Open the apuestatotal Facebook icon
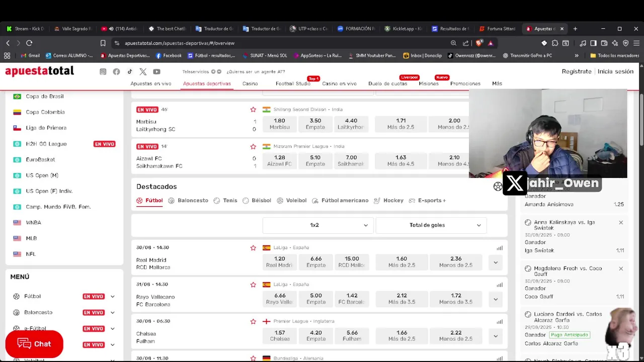The height and width of the screenshot is (362, 644). tap(116, 72)
